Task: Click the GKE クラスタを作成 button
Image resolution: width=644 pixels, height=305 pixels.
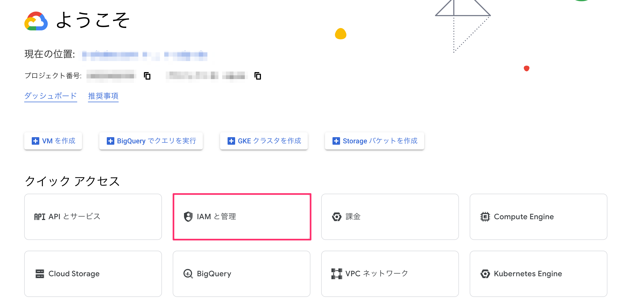Action: point(264,141)
